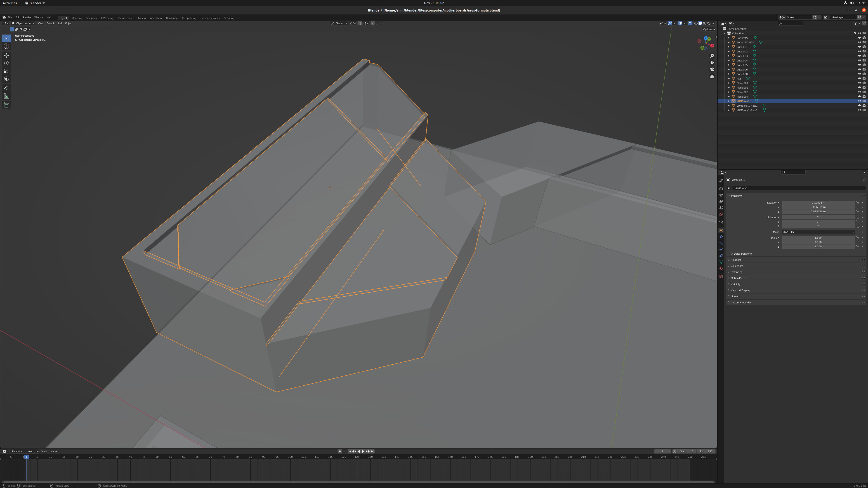Screen dimensions: 868x488
Task: Open the Output properties tab
Action: [x=721, y=195]
